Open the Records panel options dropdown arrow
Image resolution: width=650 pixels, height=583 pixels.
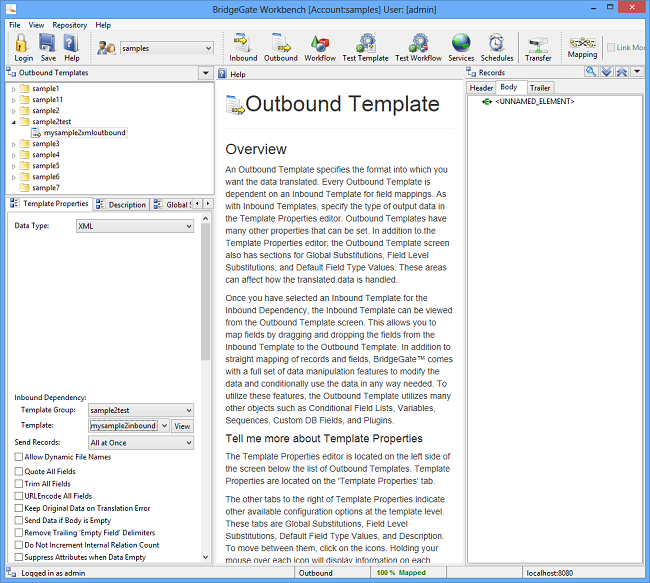point(637,72)
